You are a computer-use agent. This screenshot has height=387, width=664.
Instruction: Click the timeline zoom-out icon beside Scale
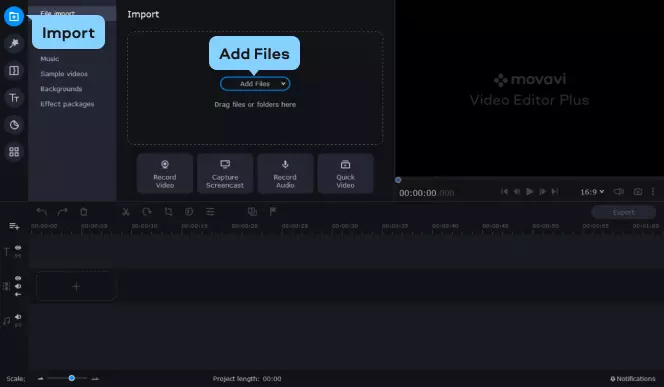[x=40, y=379]
